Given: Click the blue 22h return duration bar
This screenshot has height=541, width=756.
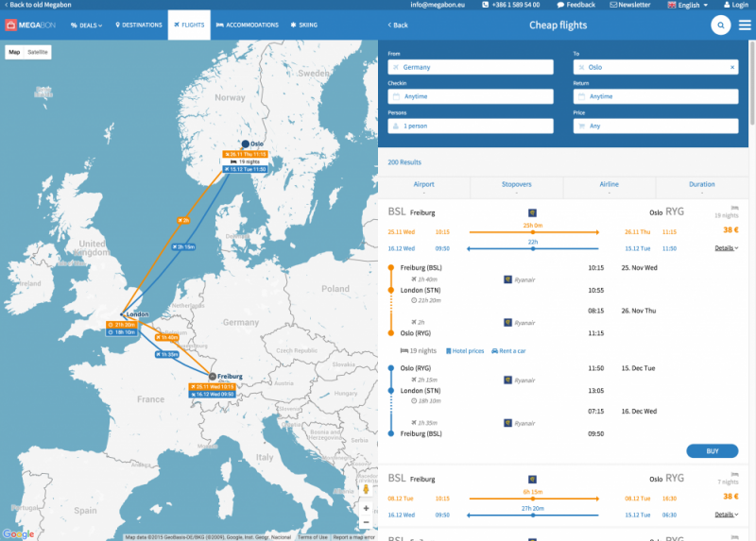Looking at the screenshot, I should click(x=533, y=248).
